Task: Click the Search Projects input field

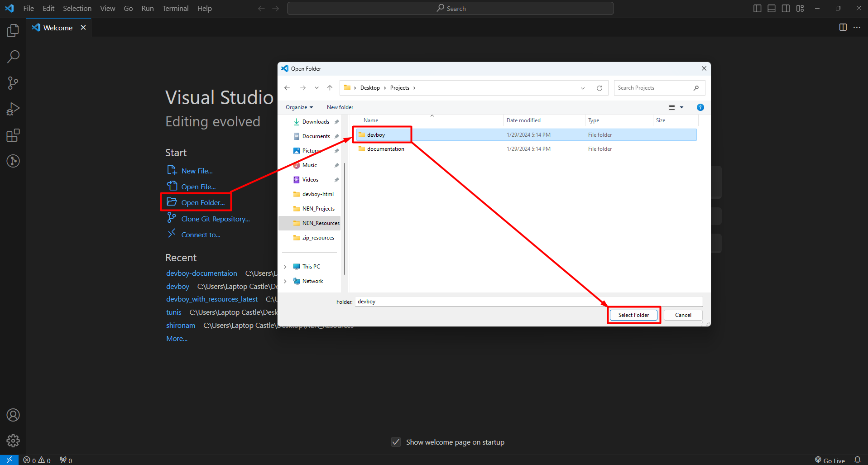Action: pos(654,88)
